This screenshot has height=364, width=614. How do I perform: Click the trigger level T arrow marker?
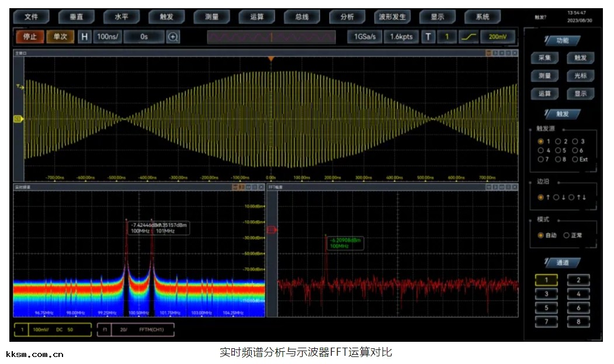[x=19, y=87]
